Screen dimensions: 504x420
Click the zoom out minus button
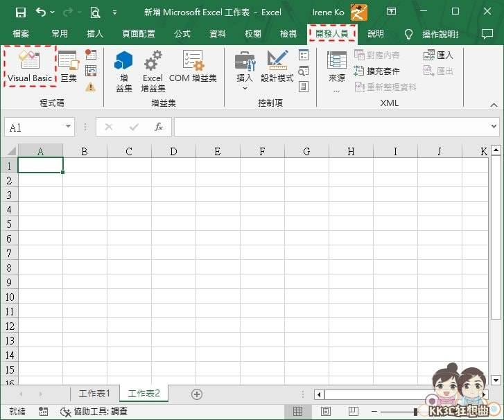[374, 411]
